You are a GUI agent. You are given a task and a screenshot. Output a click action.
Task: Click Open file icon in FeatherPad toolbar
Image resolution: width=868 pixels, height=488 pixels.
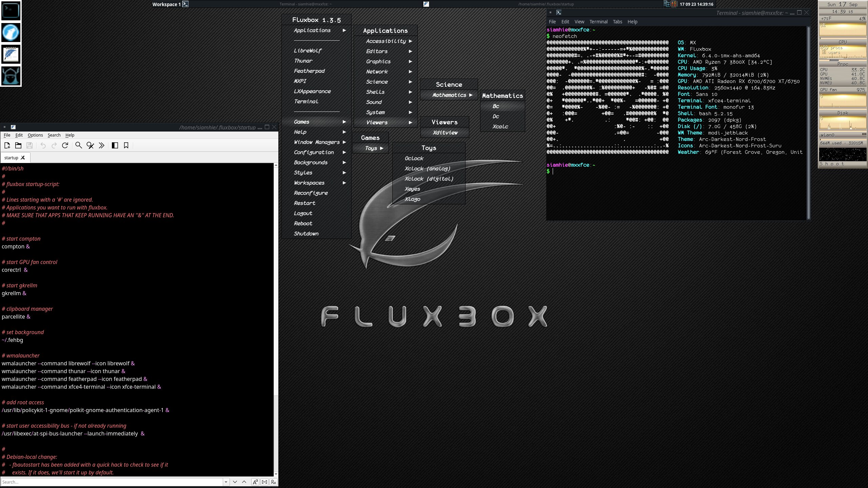(x=18, y=145)
